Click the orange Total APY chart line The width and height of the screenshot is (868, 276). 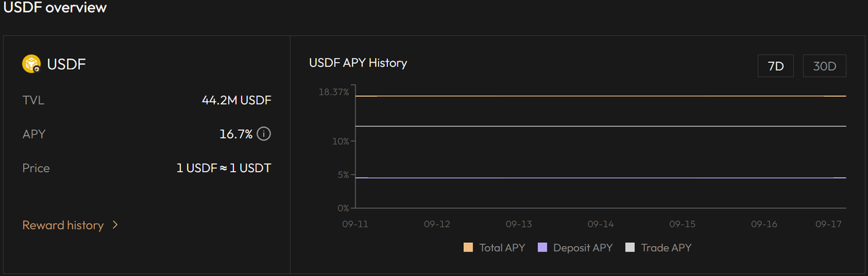click(x=597, y=96)
